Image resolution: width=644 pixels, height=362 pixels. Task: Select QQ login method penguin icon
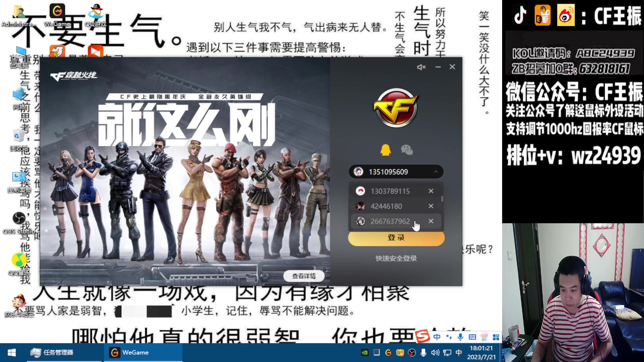tap(385, 150)
